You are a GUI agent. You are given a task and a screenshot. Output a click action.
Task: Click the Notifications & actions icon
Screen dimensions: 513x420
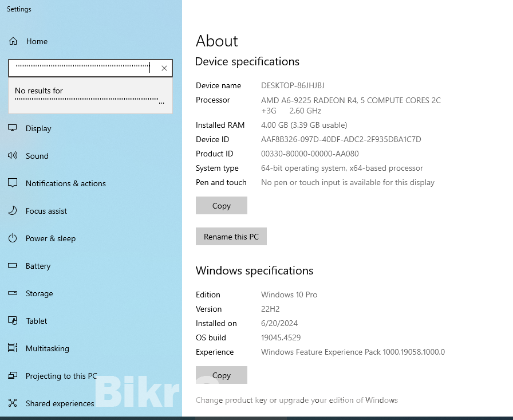coord(13,183)
